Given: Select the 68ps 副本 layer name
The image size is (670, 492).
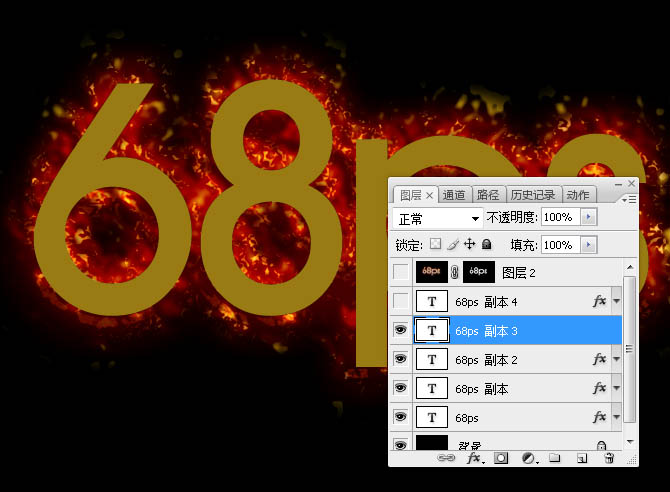Looking at the screenshot, I should coord(482,389).
